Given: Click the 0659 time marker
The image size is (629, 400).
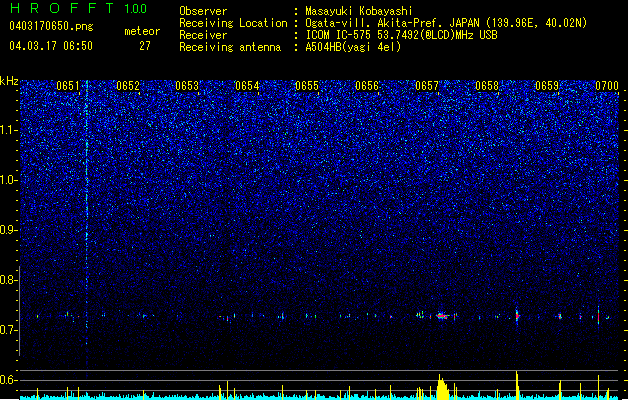Looking at the screenshot, I should [547, 86].
